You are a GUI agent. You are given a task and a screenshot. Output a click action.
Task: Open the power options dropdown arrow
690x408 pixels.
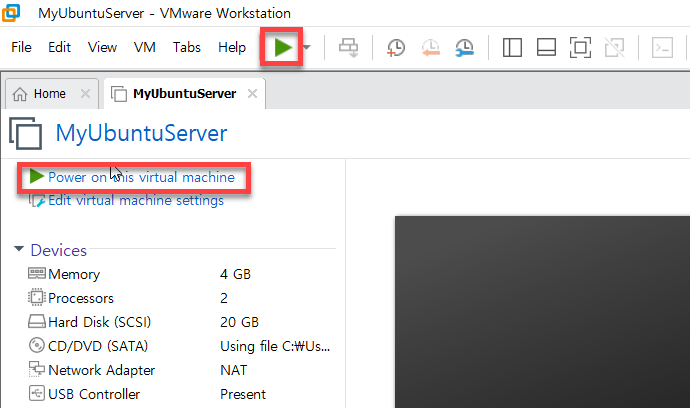pos(307,47)
